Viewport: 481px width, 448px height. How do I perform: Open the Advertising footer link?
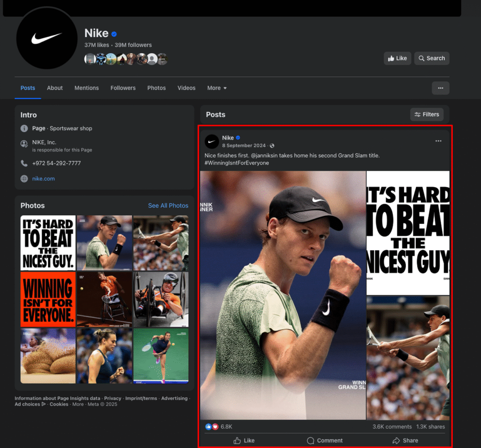(174, 398)
